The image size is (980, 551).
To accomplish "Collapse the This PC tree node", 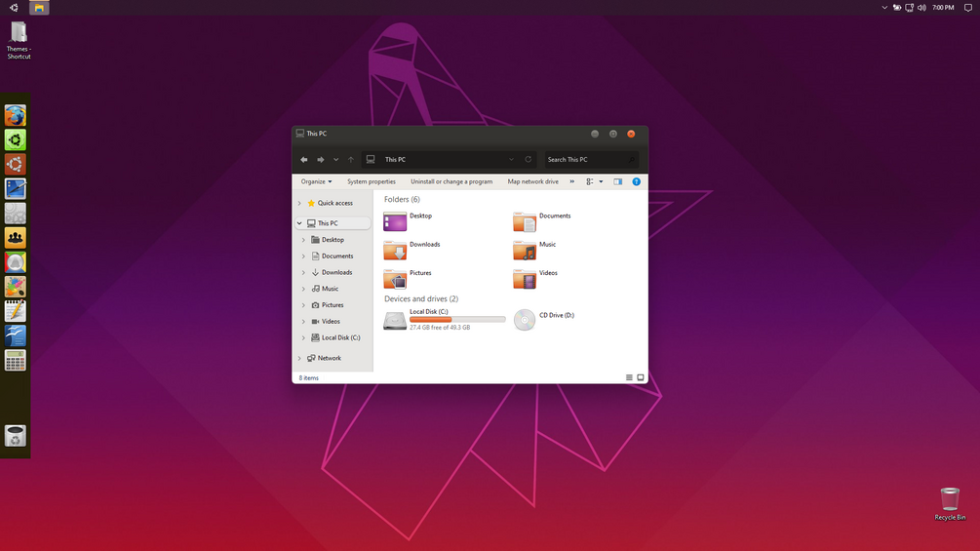I will 299,223.
